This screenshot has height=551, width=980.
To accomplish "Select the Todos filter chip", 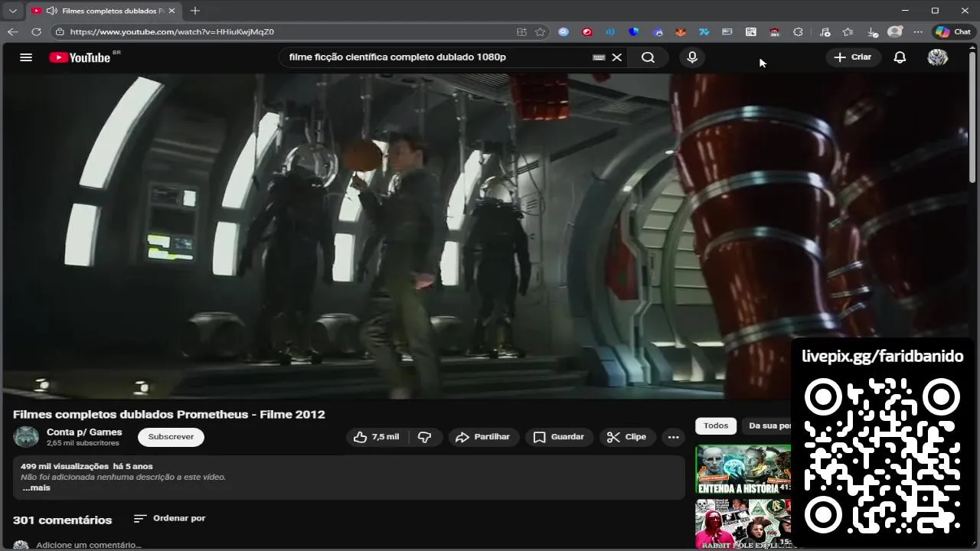I will point(716,425).
